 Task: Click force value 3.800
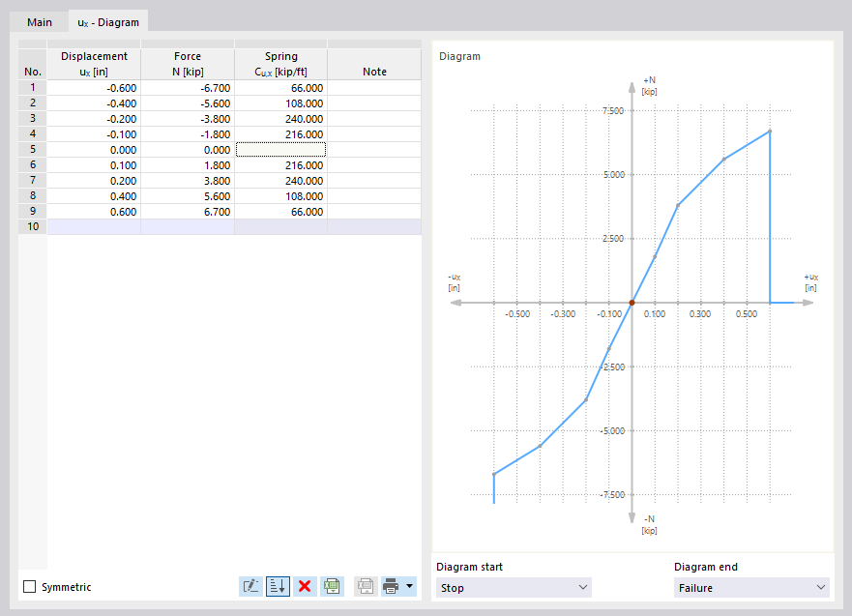click(x=188, y=181)
